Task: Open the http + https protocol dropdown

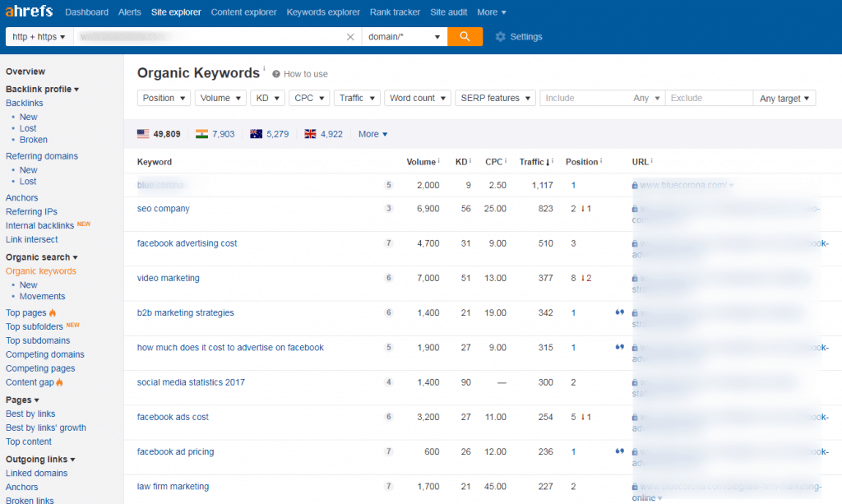Action: [39, 36]
